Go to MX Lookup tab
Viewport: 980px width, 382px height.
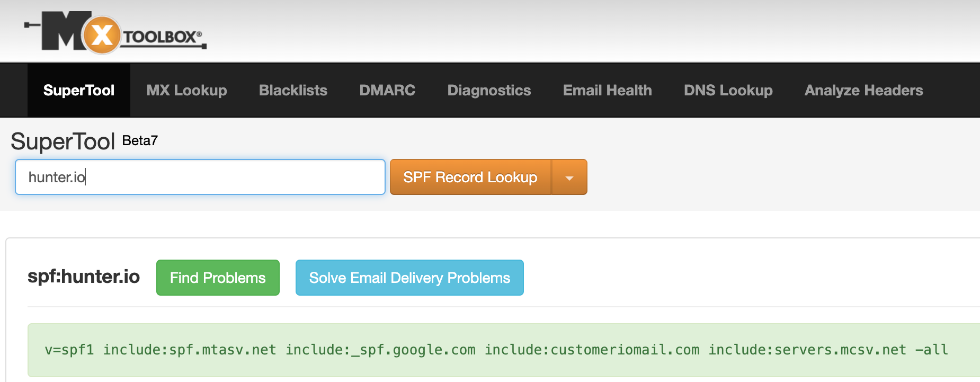[x=186, y=90]
